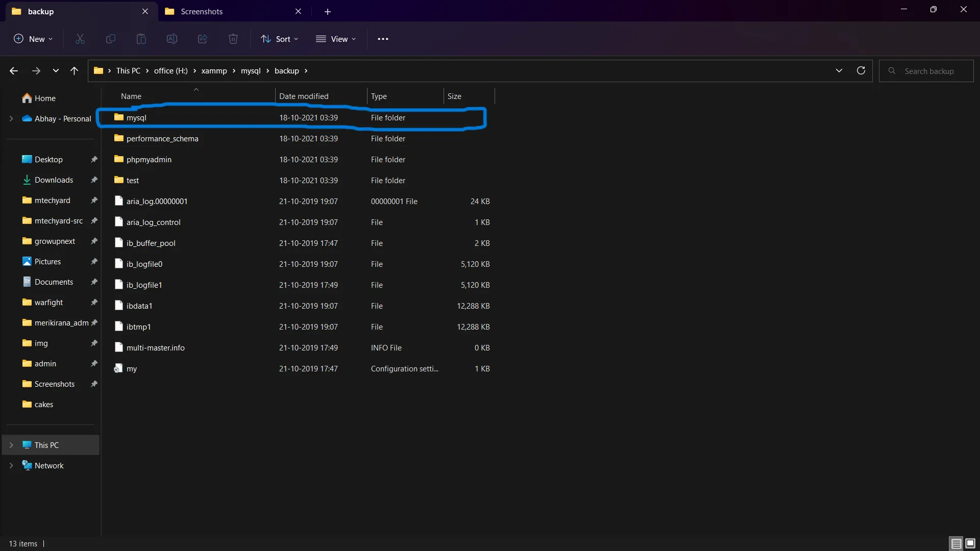This screenshot has width=980, height=551.
Task: Refresh the current folder view
Action: click(x=861, y=71)
